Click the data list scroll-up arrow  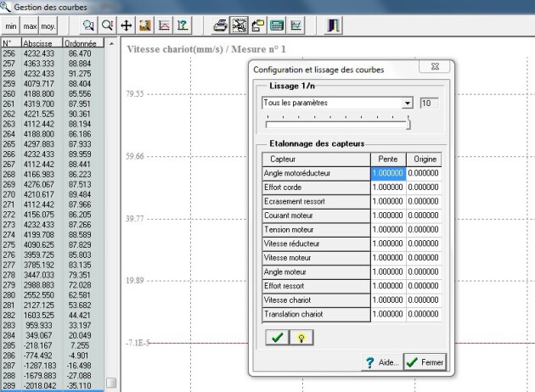pyautogui.click(x=111, y=43)
